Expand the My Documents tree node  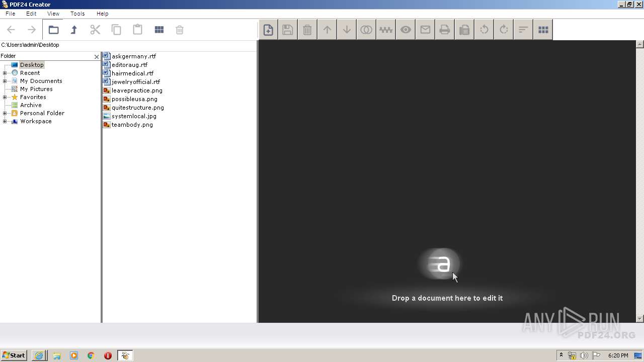tap(5, 81)
